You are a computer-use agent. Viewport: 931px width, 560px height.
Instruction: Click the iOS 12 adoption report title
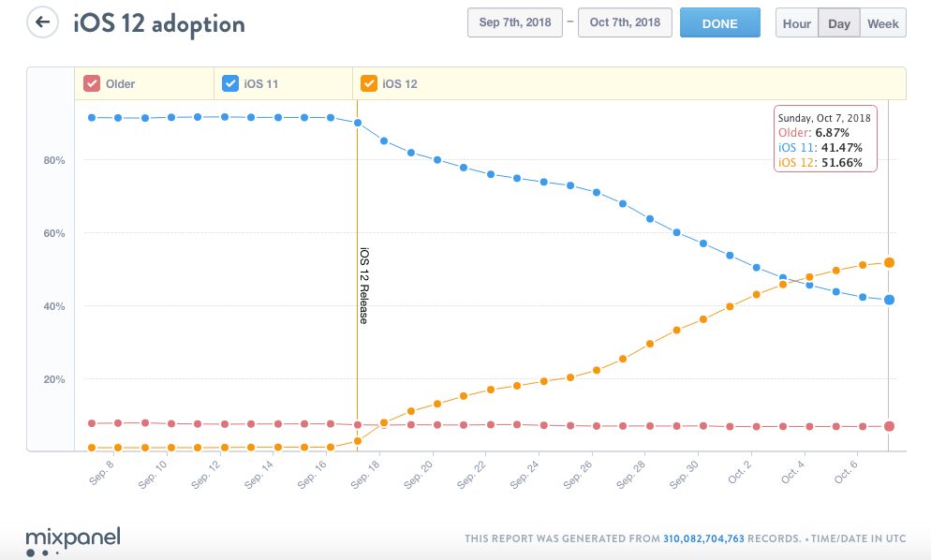(159, 23)
